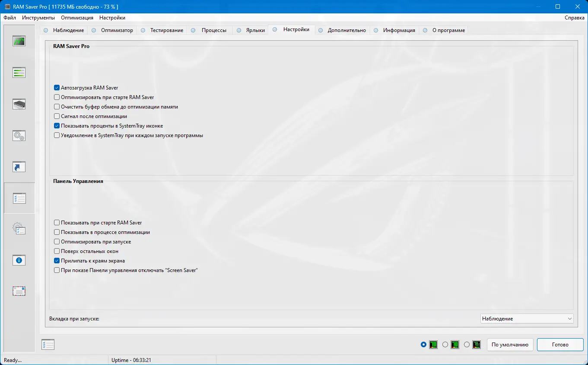Open the Инструменты menu
588x365 pixels.
(38, 18)
